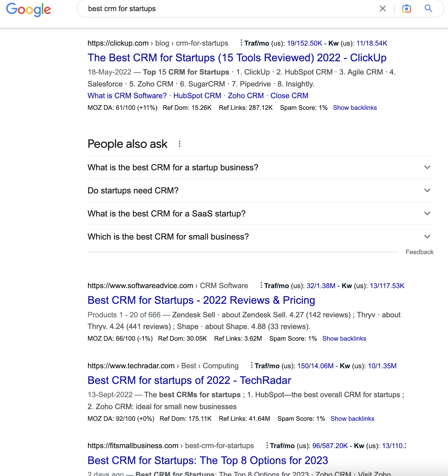
Task: Click 'Ref Dom: 175.11K' metric
Action: [x=185, y=419]
